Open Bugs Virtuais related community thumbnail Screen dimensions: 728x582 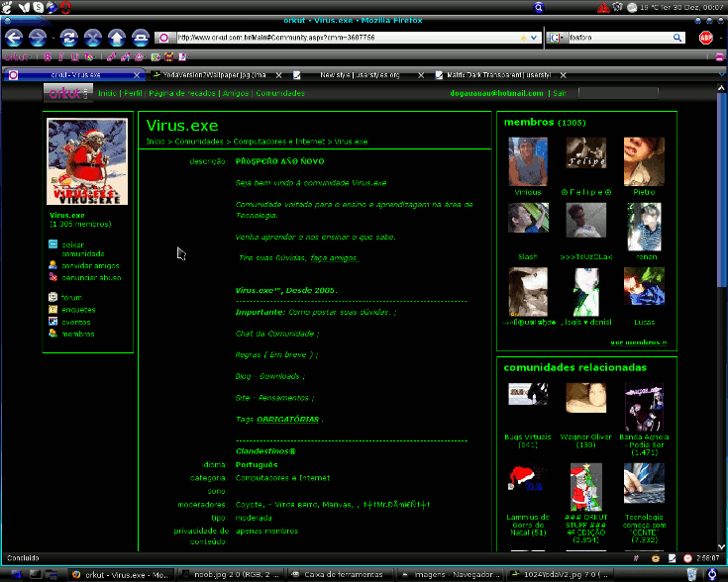click(x=528, y=394)
